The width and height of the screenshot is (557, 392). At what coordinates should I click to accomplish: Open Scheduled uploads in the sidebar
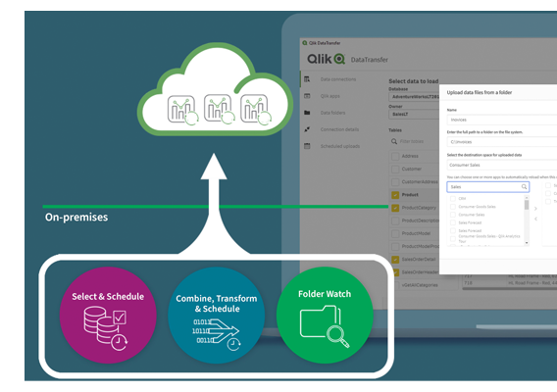point(340,146)
